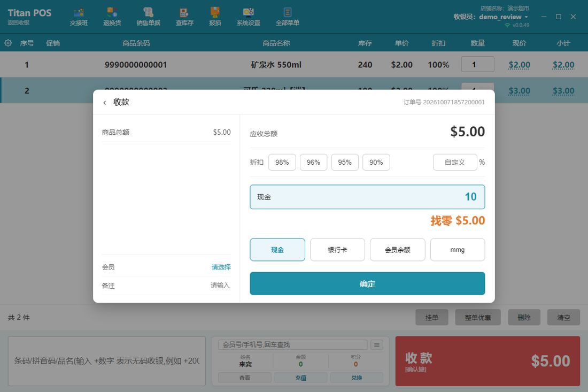Click the $3.00 现价 of row 2
The image size is (588, 392).
[519, 91]
